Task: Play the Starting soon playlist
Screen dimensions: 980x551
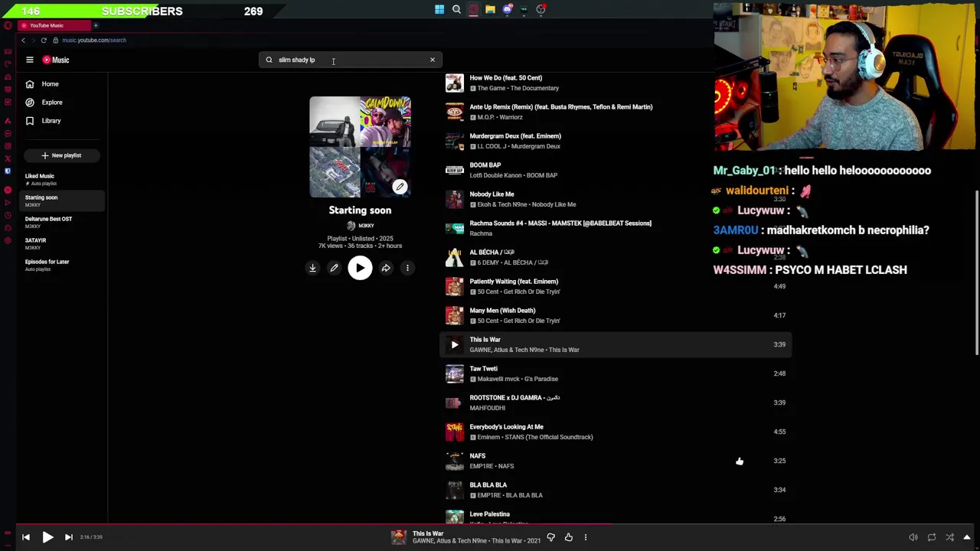Action: pyautogui.click(x=360, y=268)
